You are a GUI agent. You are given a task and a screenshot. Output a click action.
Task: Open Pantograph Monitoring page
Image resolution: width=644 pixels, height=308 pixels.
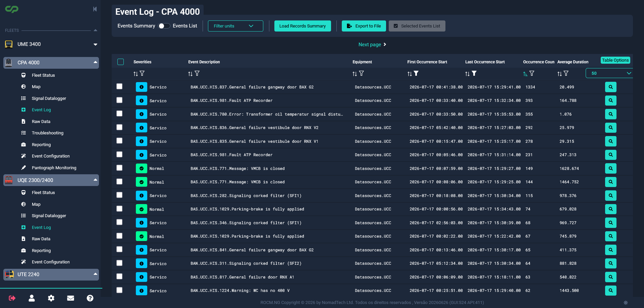[54, 168]
